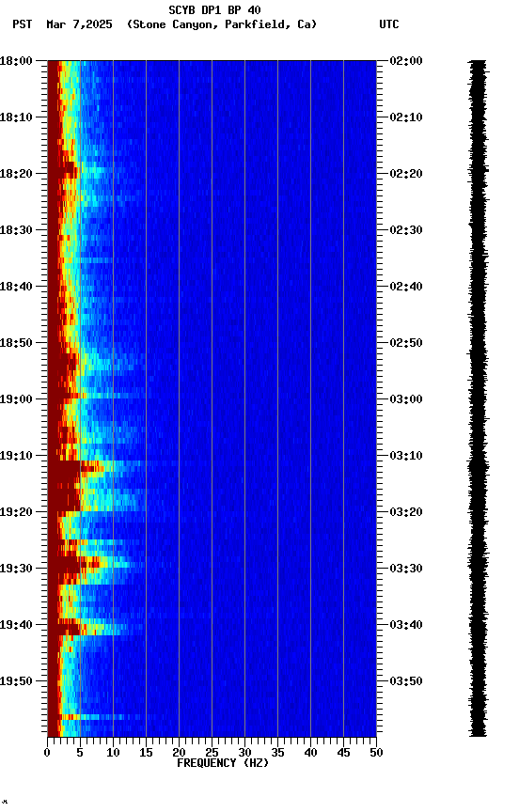
Task: Click the 03:20 UTC time label
Action: (x=406, y=513)
